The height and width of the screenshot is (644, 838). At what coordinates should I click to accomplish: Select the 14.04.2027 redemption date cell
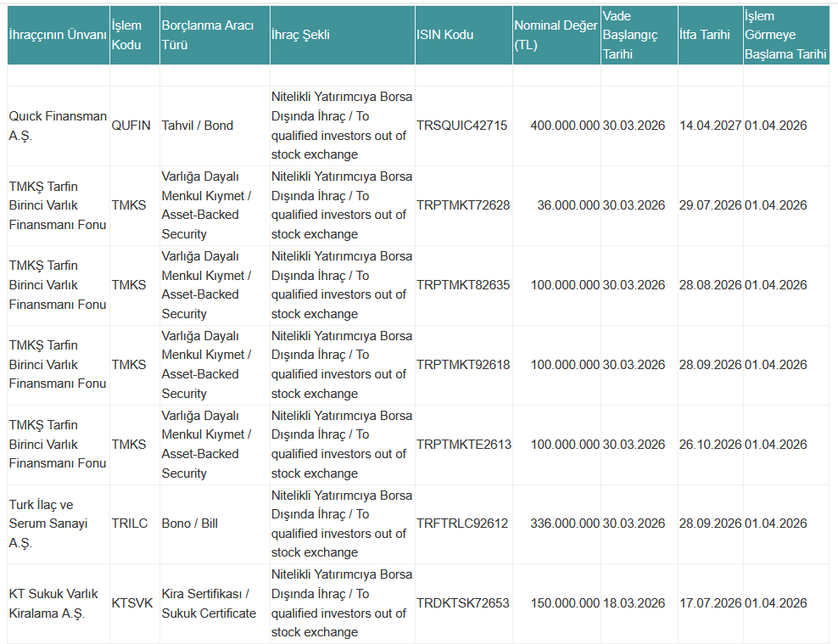tap(710, 126)
